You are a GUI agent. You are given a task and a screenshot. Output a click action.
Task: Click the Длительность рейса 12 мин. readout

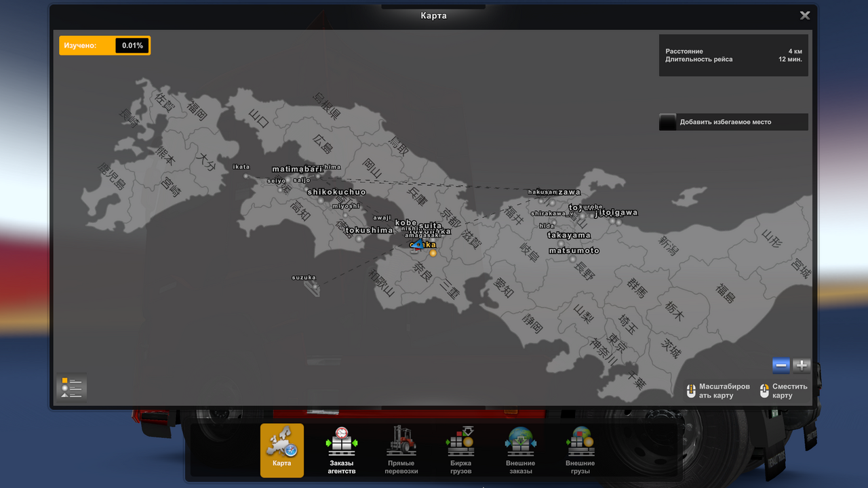(x=734, y=60)
